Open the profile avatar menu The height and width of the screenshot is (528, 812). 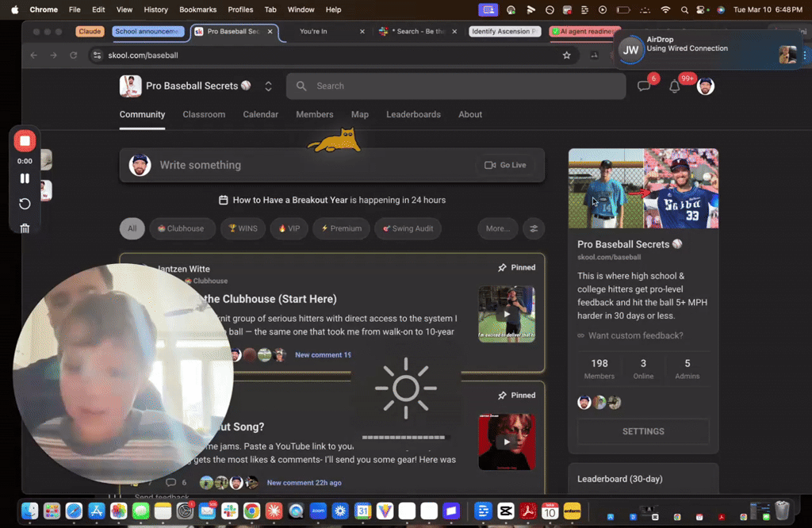coord(705,86)
